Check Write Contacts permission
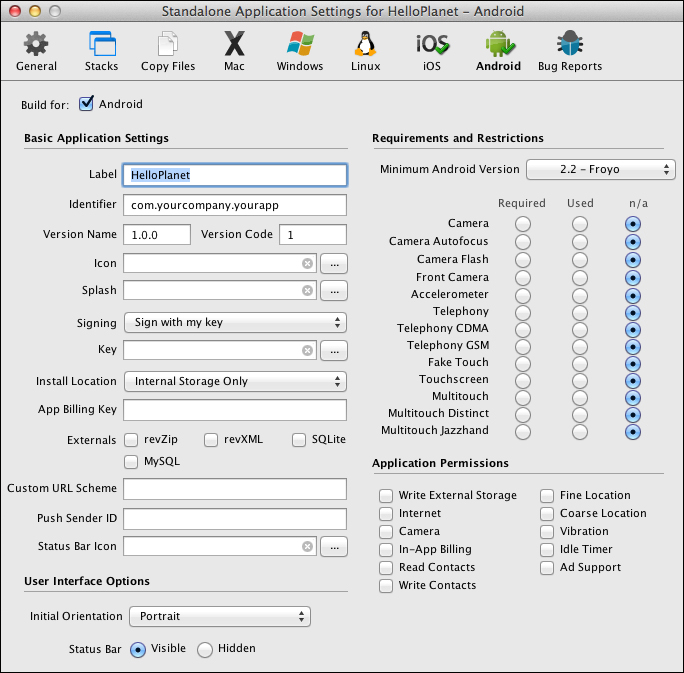The image size is (684, 673). (x=386, y=585)
